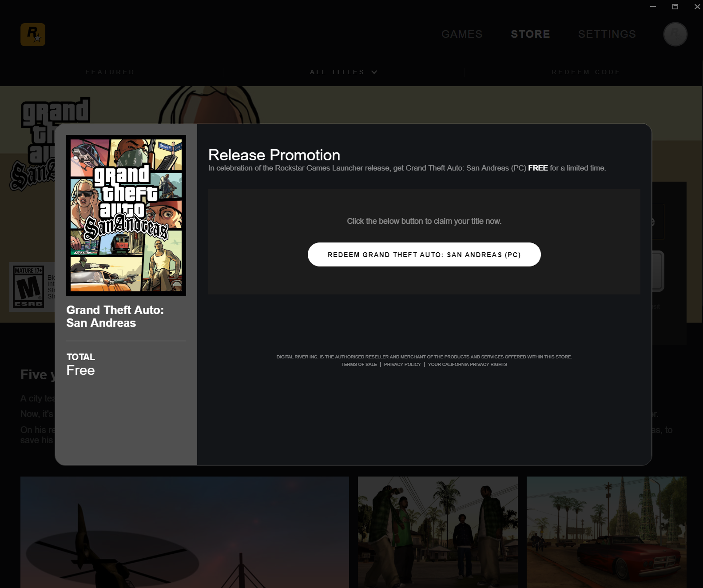Maximize the launcher window
Screen dimensions: 703x588
[x=675, y=7]
